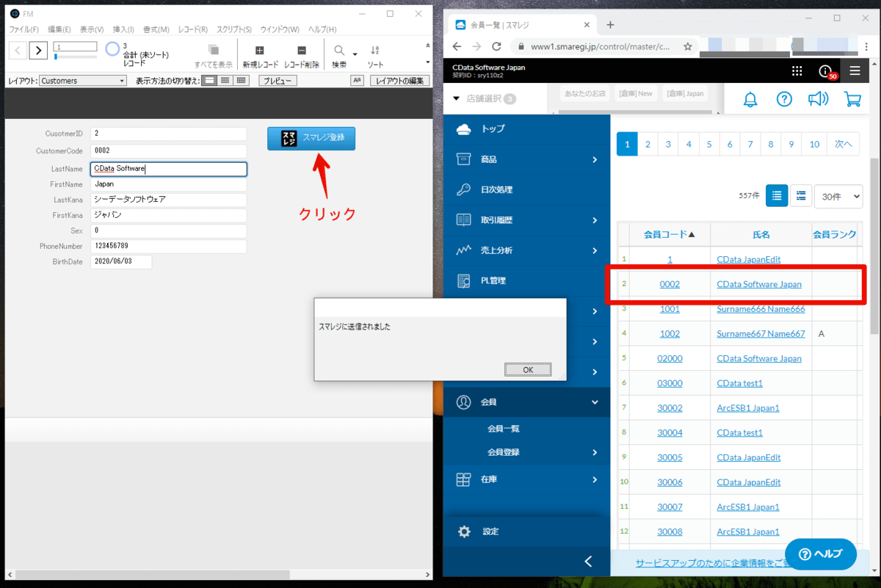This screenshot has width=881, height=588.
Task: Open the ウインドウ(W) menu
Action: tap(280, 29)
